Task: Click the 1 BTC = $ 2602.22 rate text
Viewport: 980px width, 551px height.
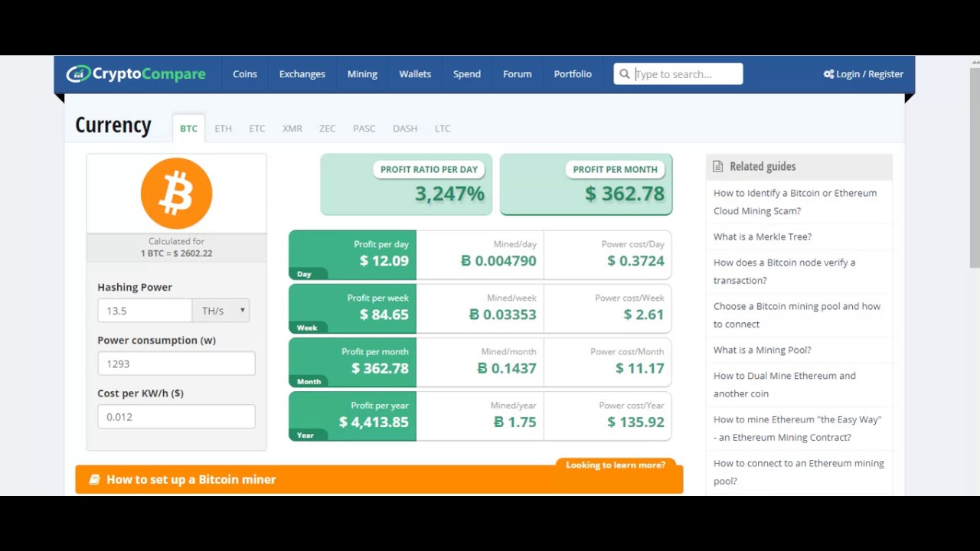Action: click(x=176, y=253)
